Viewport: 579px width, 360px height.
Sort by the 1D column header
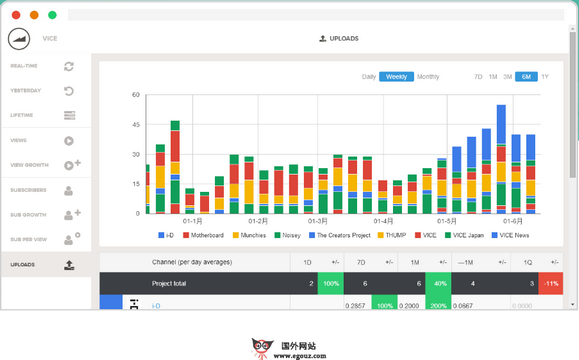[307, 263]
